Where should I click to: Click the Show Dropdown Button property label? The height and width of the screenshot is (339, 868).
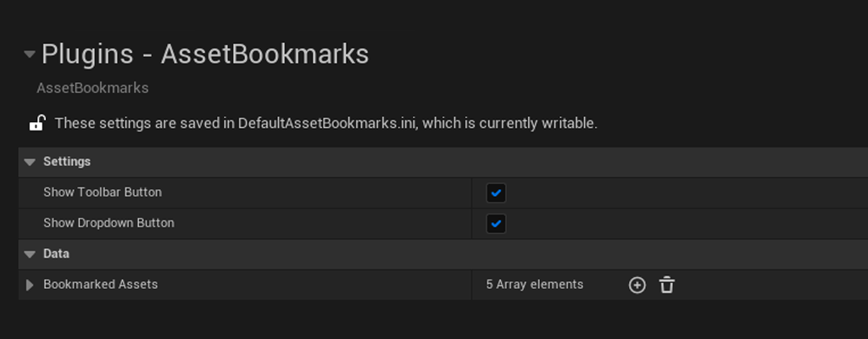pos(108,223)
